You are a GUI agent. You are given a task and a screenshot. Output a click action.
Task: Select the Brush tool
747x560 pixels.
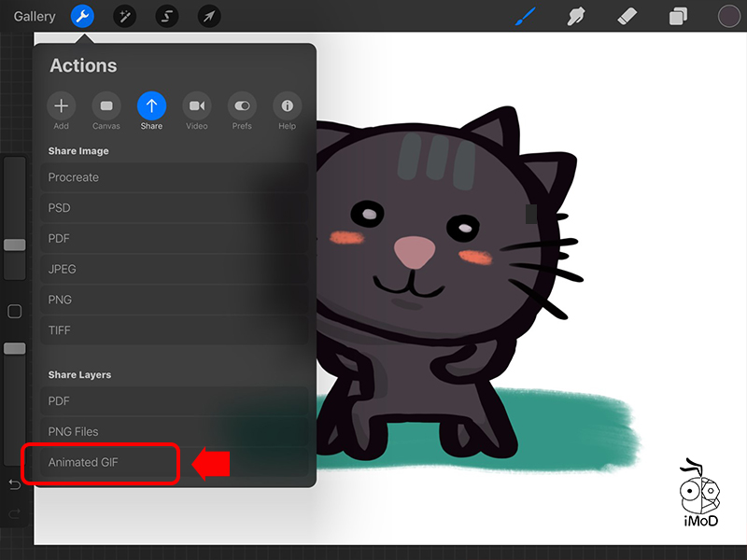tap(526, 16)
